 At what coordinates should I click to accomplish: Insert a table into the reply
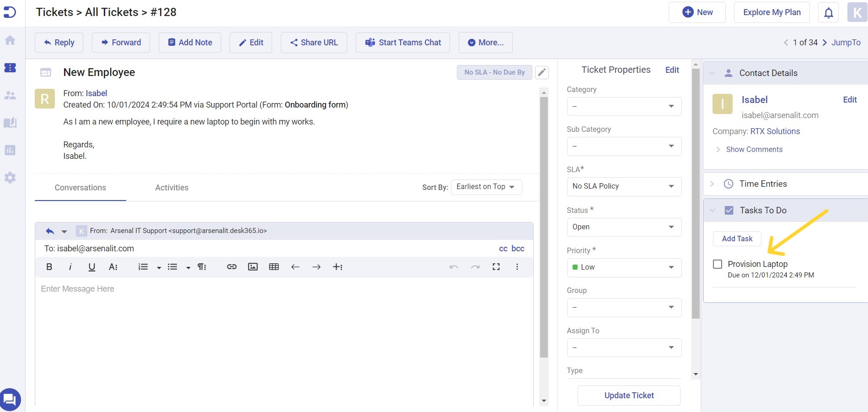point(274,266)
